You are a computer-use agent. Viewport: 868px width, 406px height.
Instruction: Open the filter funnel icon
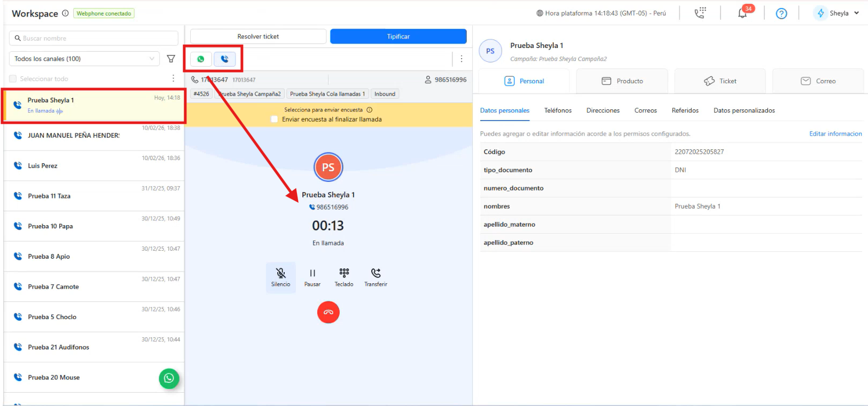coord(171,59)
